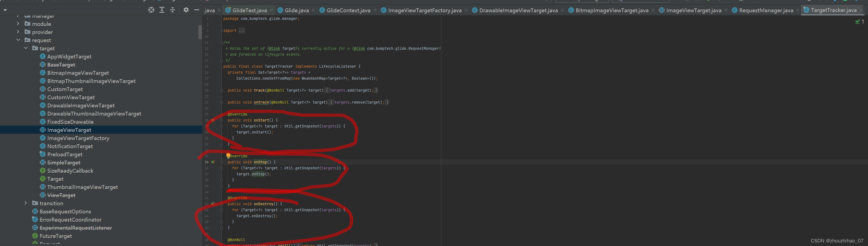868x246 pixels.
Task: Switch to GlideTest.java tab
Action: point(249,10)
